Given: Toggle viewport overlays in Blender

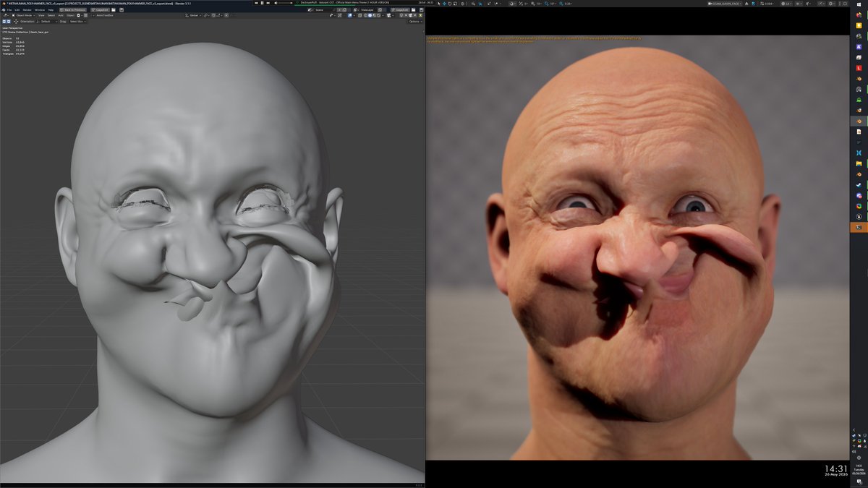Looking at the screenshot, I should pyautogui.click(x=350, y=15).
